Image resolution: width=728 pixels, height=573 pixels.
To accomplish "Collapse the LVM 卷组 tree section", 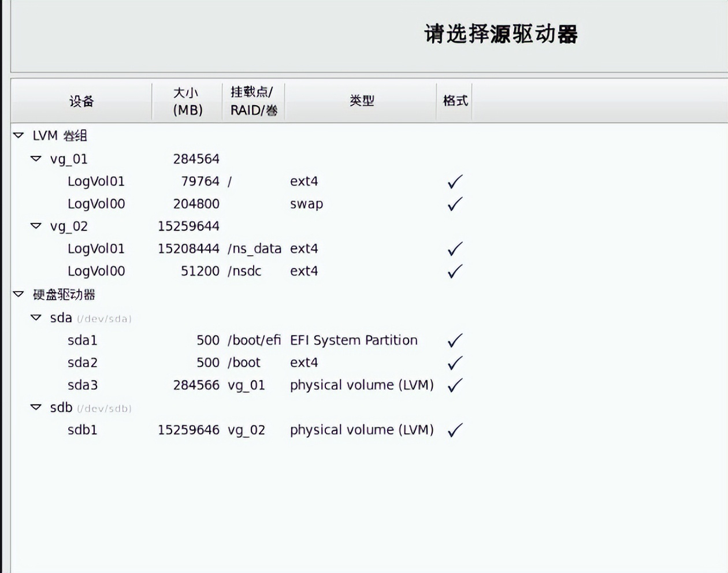I will point(17,135).
